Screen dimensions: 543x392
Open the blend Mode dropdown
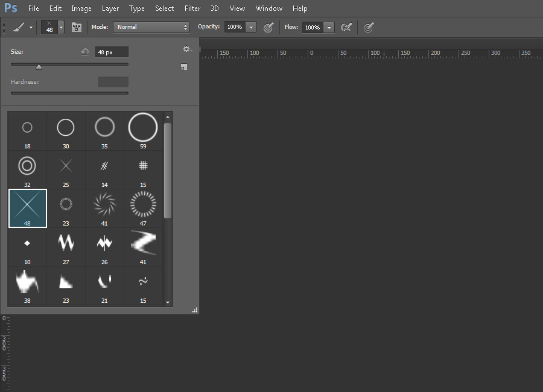(x=151, y=27)
